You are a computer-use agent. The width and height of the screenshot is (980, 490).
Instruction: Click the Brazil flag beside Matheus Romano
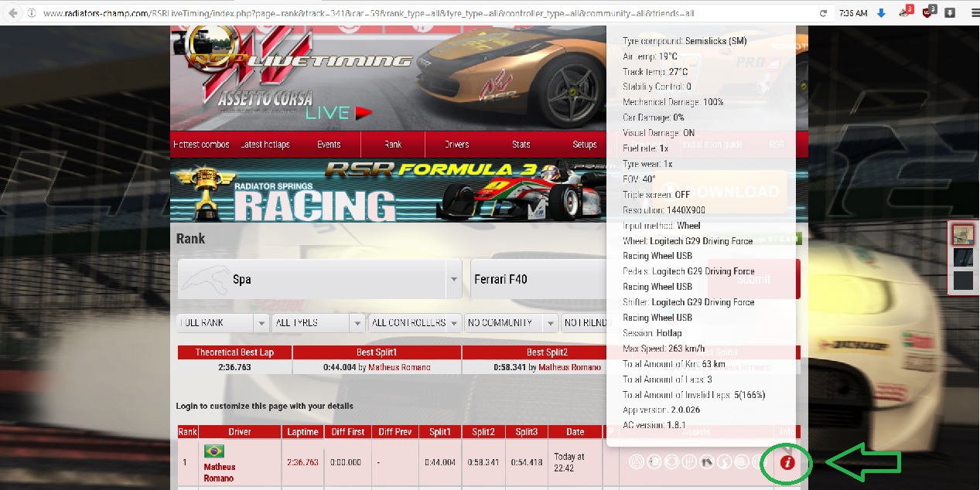tap(214, 451)
